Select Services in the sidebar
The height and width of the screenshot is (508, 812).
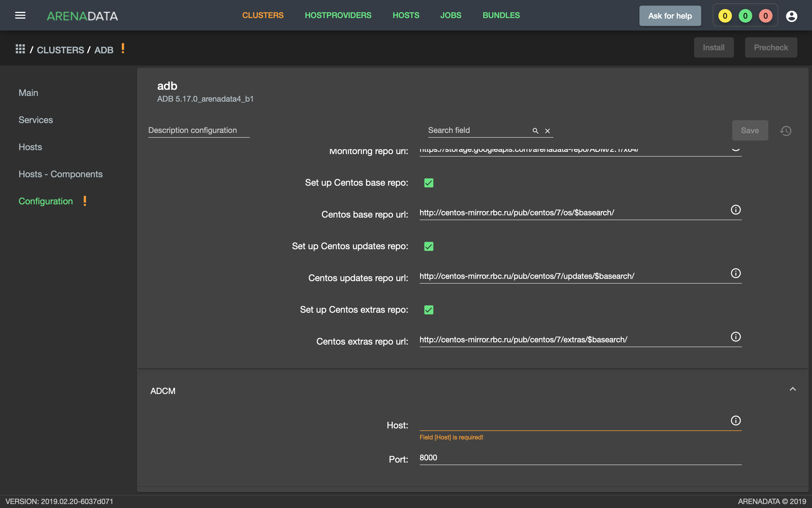[x=36, y=120]
